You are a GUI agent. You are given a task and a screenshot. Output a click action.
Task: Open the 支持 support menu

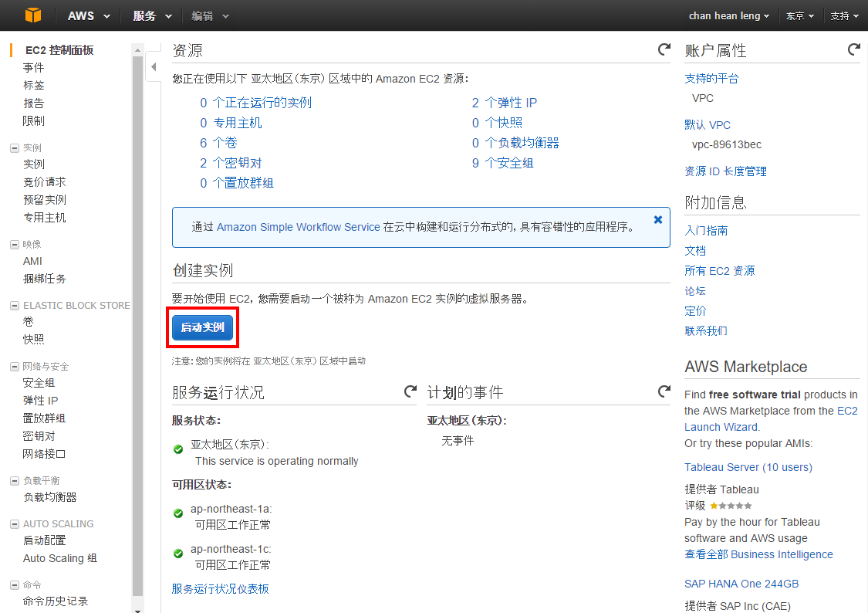pos(844,16)
